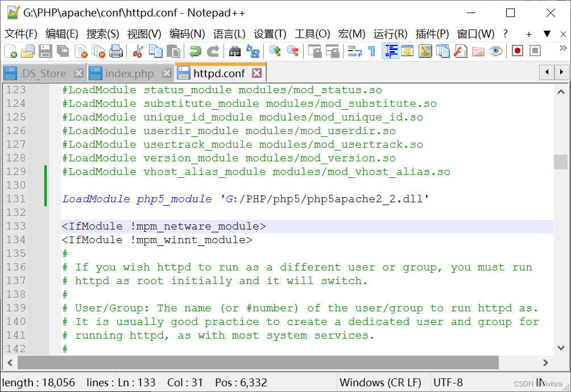This screenshot has height=392, width=571.
Task: Close the index.php tab with its X
Action: tap(167, 73)
